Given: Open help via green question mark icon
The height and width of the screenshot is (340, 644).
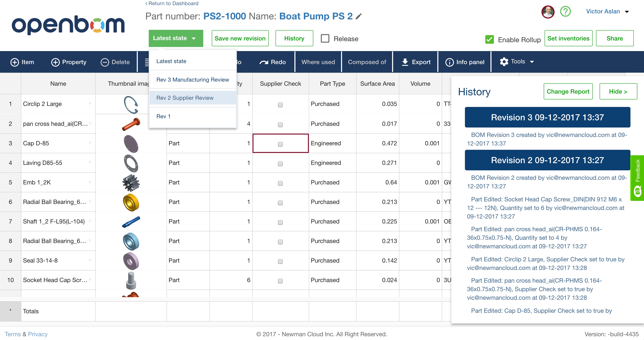Looking at the screenshot, I should click(x=565, y=11).
